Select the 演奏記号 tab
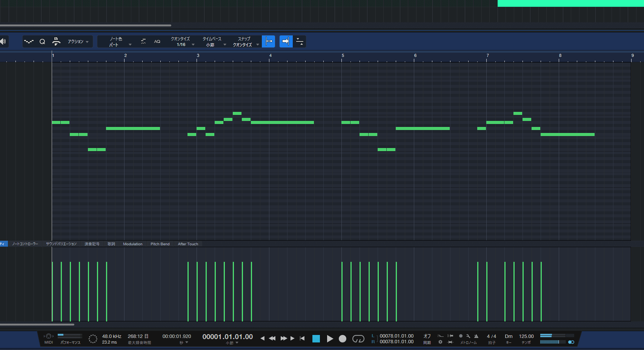Screen dimensions: 644x350 (92, 244)
